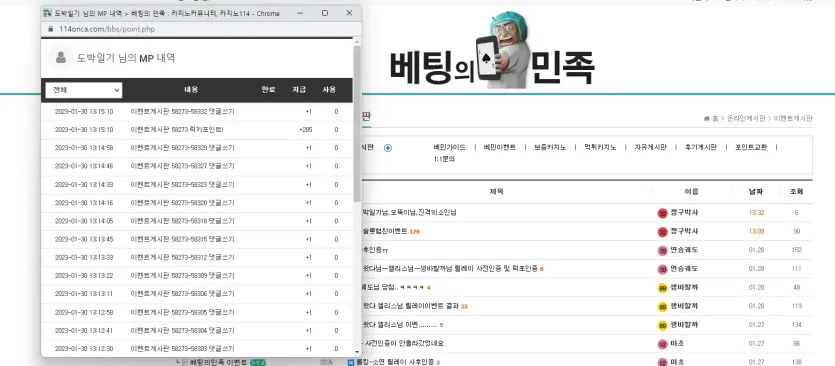Open the 전체 filter dropdown
Image resolution: width=835 pixels, height=366 pixels.
click(x=84, y=90)
